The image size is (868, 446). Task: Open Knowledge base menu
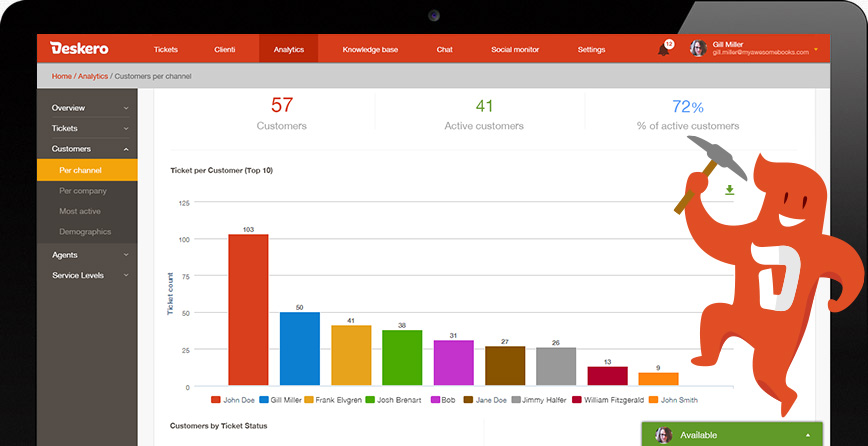[x=370, y=49]
